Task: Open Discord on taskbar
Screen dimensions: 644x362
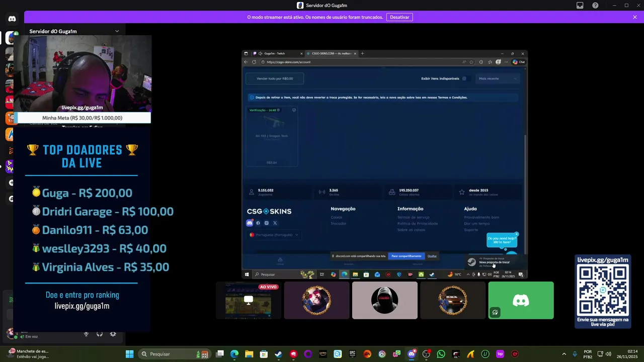Action: [412, 354]
